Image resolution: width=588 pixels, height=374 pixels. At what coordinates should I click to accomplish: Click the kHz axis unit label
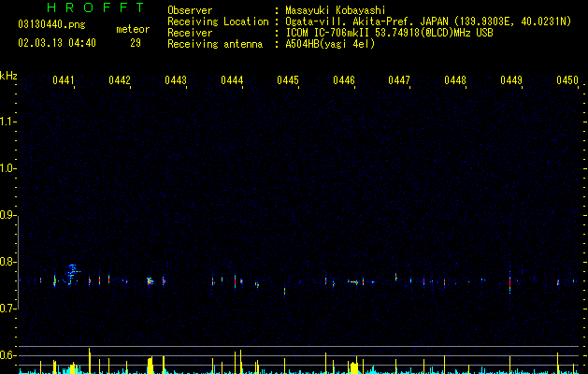[8, 76]
